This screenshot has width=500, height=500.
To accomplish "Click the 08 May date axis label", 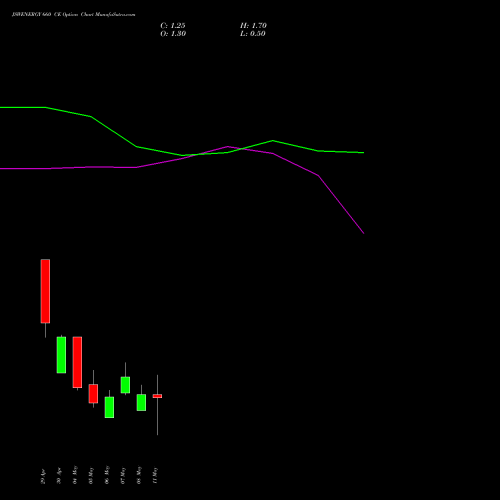I will pyautogui.click(x=139, y=475).
